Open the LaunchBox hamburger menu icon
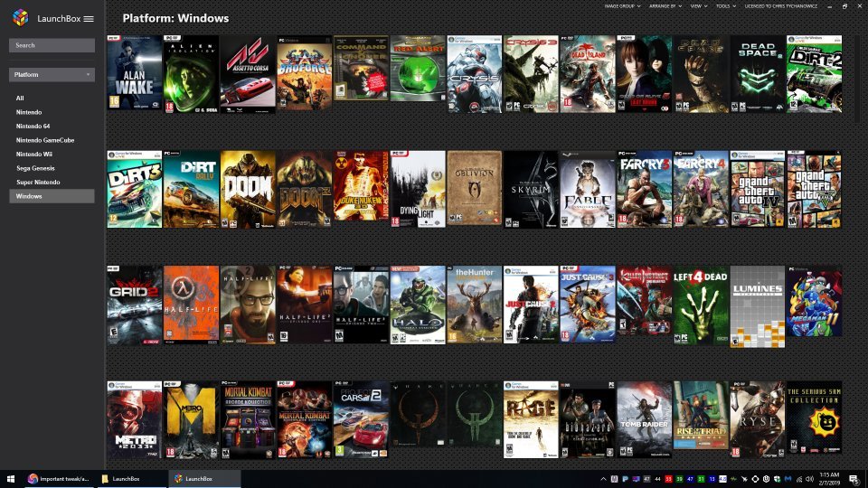Viewport: 868px width, 488px height. coord(89,19)
